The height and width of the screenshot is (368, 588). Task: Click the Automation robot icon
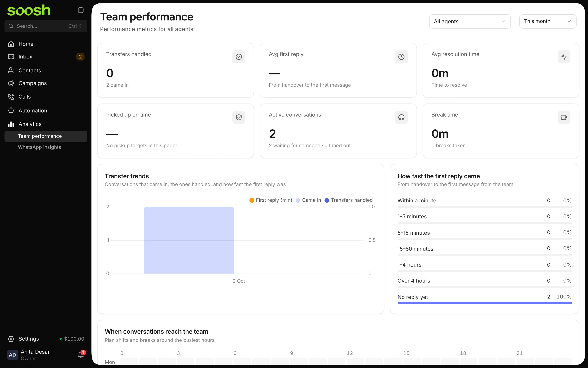click(11, 110)
